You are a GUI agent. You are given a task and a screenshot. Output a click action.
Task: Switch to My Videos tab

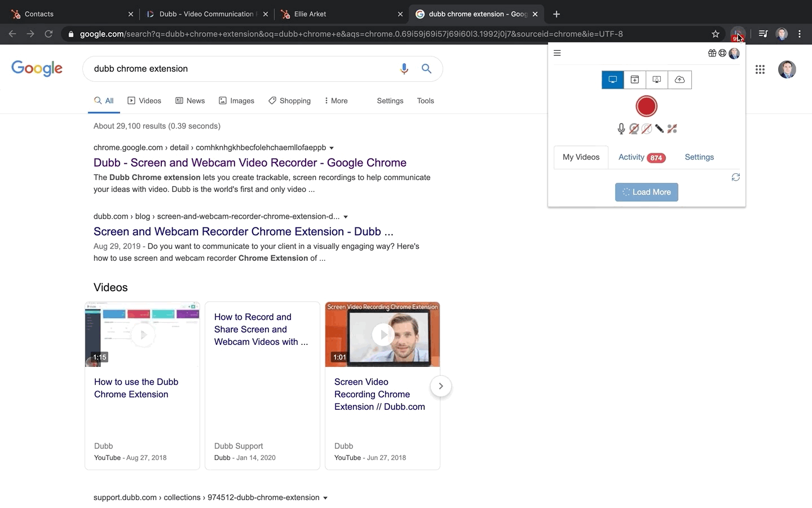pos(581,157)
